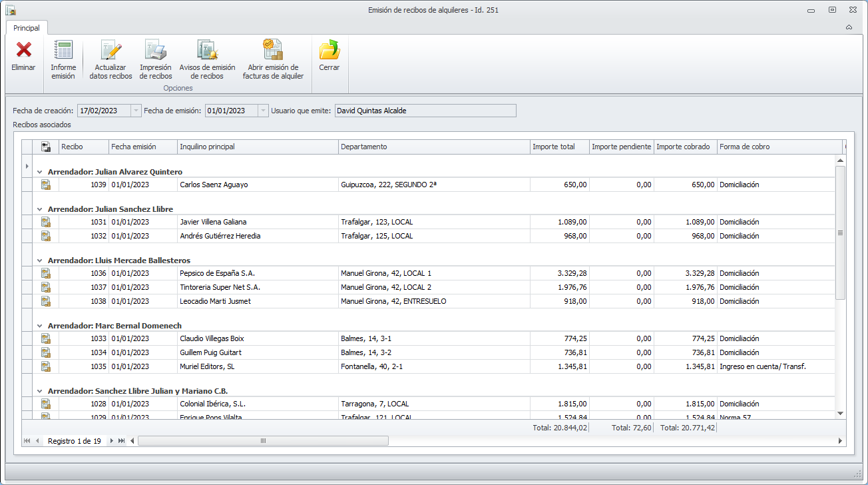Sort by the Importe total column header
Screen dimensions: 868x485
tap(558, 147)
